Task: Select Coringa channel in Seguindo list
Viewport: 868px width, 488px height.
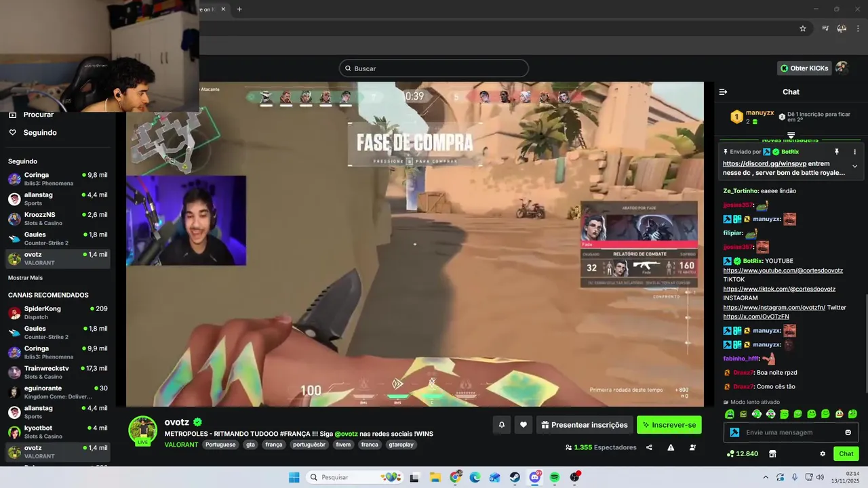Action: click(58, 179)
